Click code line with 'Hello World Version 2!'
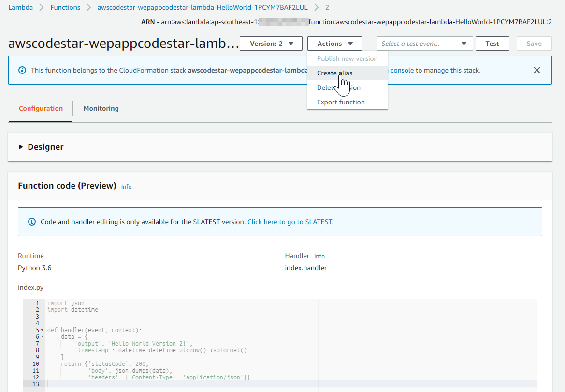 click(x=134, y=344)
